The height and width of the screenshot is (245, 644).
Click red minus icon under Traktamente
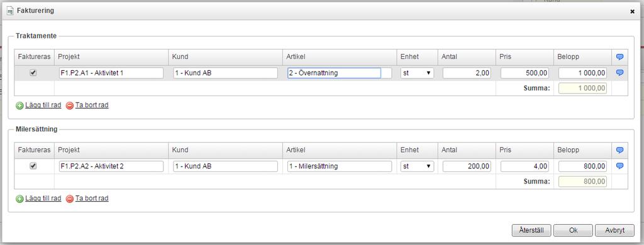[69, 106]
